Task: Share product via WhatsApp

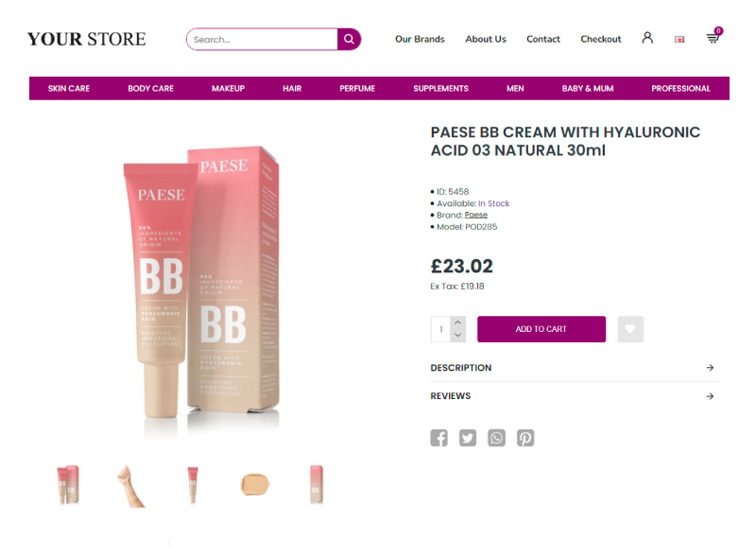Action: point(496,438)
